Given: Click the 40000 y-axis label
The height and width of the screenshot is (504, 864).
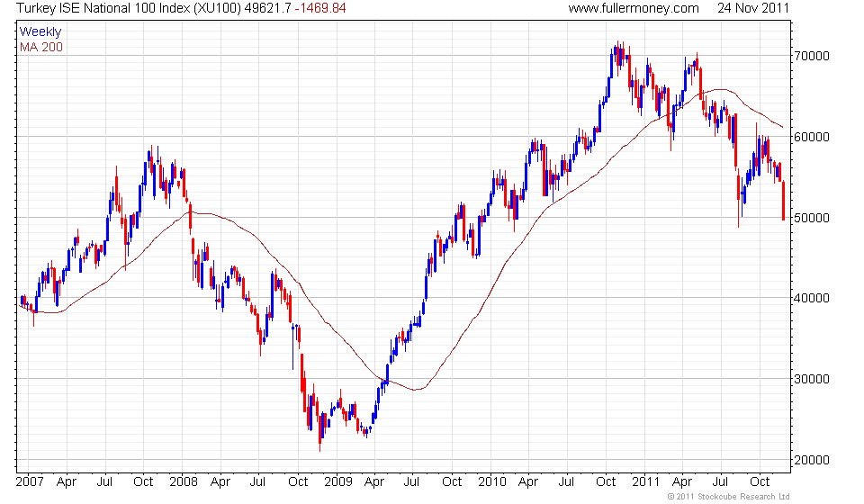Looking at the screenshot, I should pos(812,298).
